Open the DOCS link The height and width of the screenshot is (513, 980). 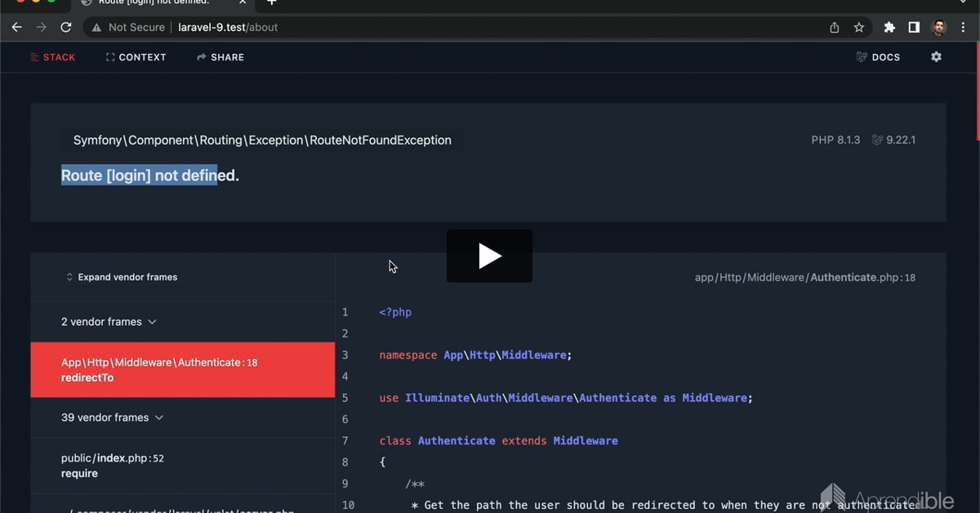coord(878,57)
